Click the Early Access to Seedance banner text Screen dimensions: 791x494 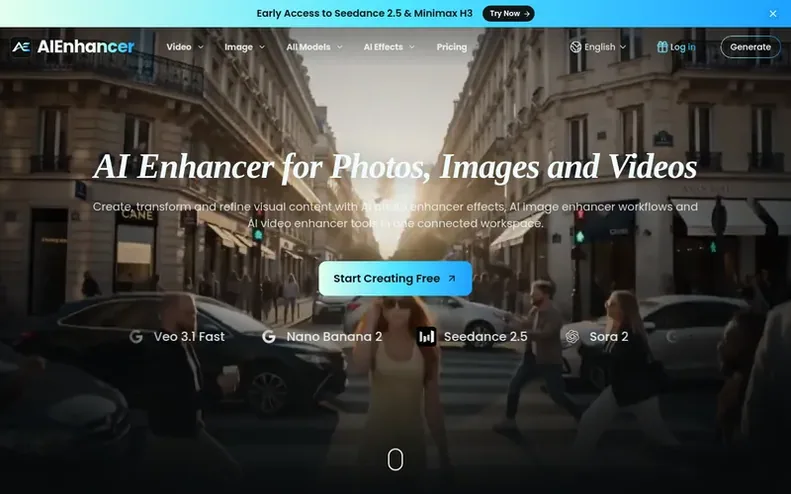coord(365,14)
